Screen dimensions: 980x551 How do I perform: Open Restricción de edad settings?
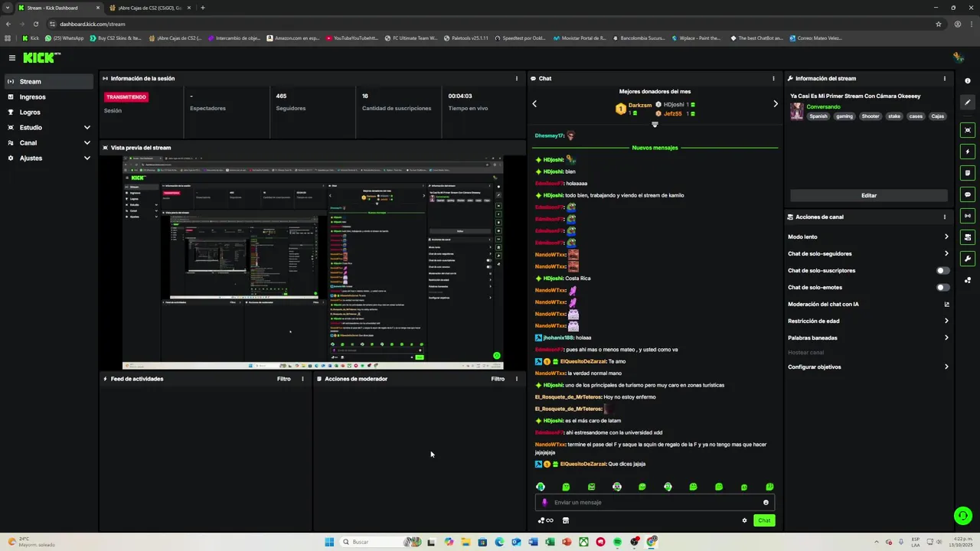869,321
